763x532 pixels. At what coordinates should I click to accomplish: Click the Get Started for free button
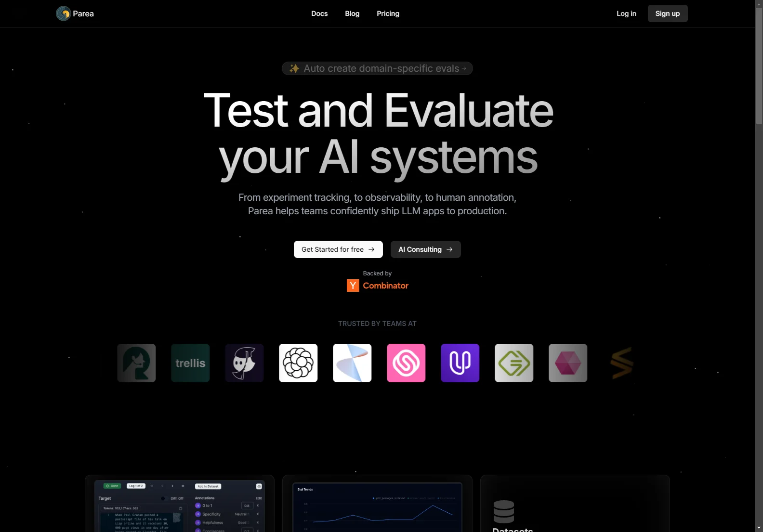click(x=338, y=249)
